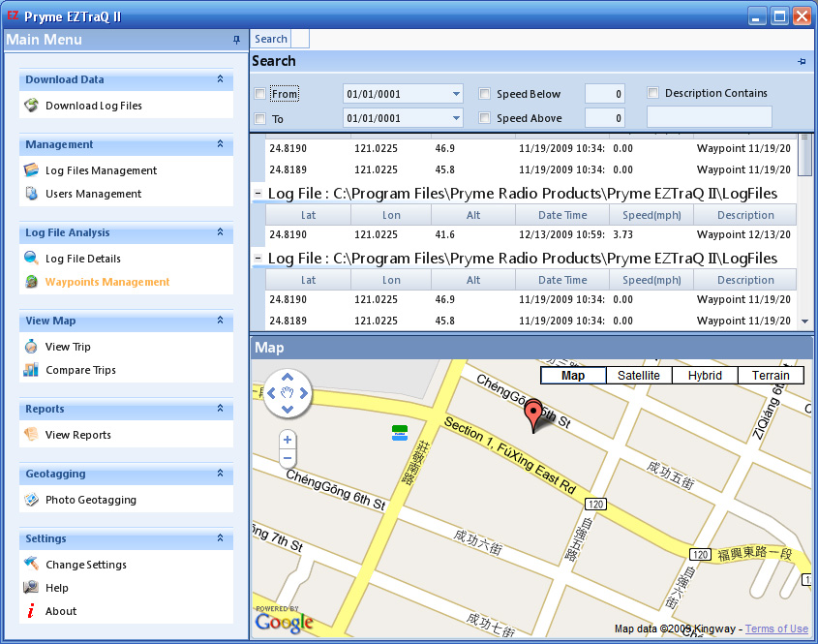Collapse the Download Data section
This screenshot has height=644, width=818.
click(220, 79)
